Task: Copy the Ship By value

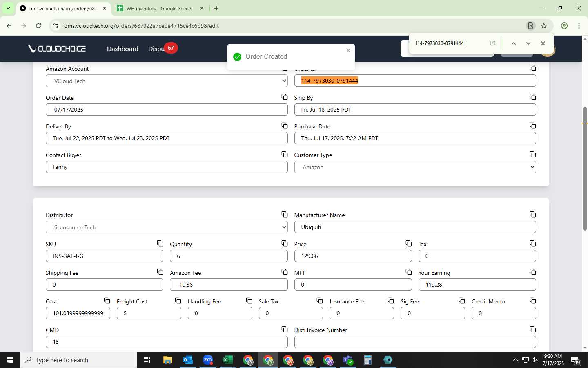Action: coord(532,97)
